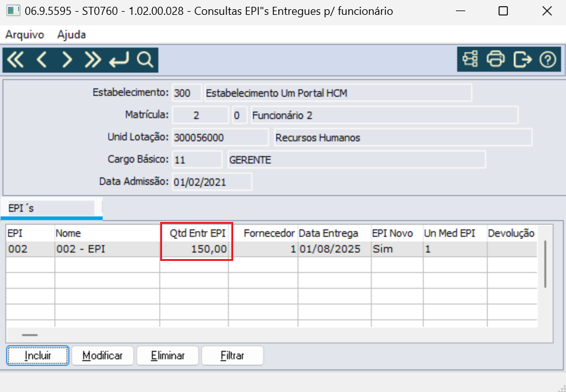Click the Matrícula number field
Screen dimensions: 566x392
point(200,115)
